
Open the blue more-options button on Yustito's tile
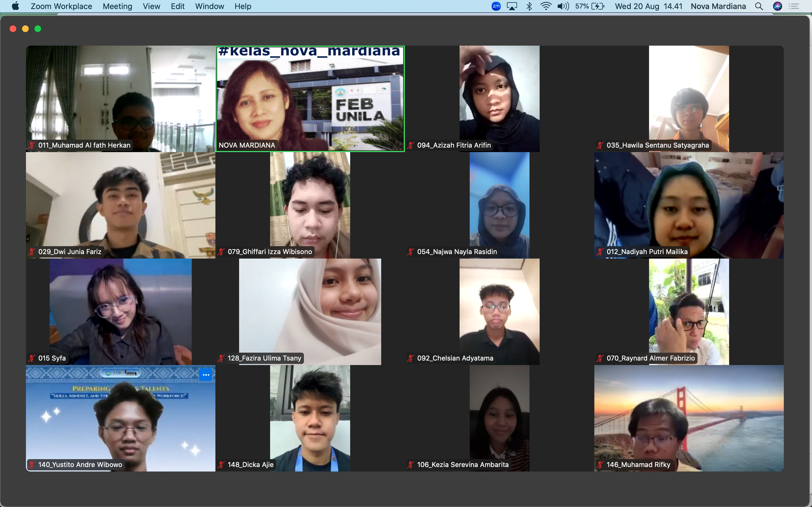[206, 375]
